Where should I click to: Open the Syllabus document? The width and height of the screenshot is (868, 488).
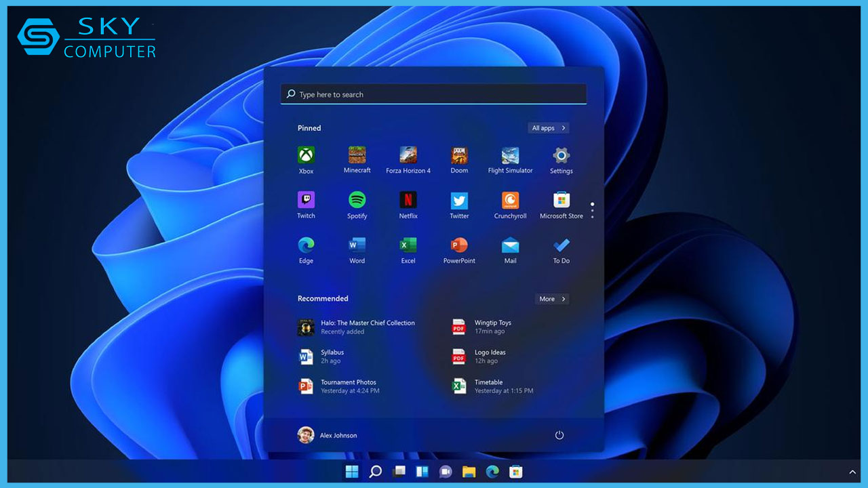321,357
